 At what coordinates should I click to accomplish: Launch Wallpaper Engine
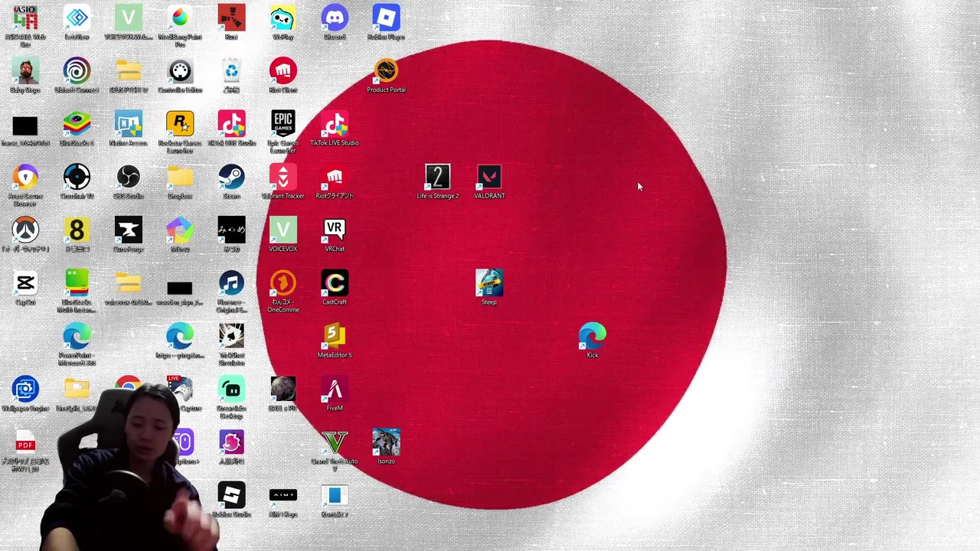point(25,390)
